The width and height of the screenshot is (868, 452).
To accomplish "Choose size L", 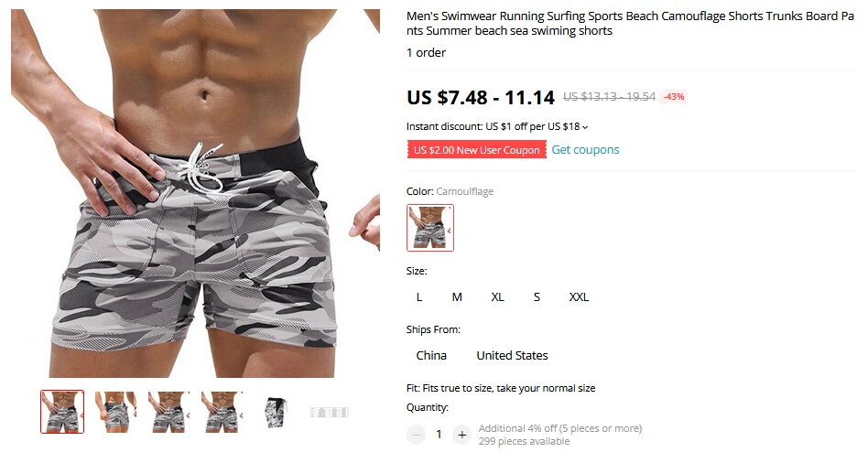I will click(419, 297).
